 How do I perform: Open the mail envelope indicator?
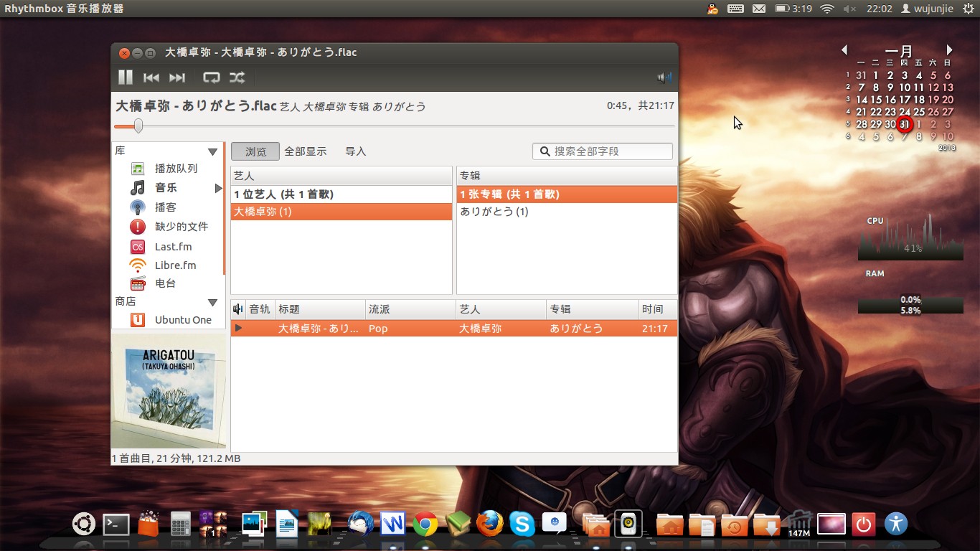click(759, 9)
